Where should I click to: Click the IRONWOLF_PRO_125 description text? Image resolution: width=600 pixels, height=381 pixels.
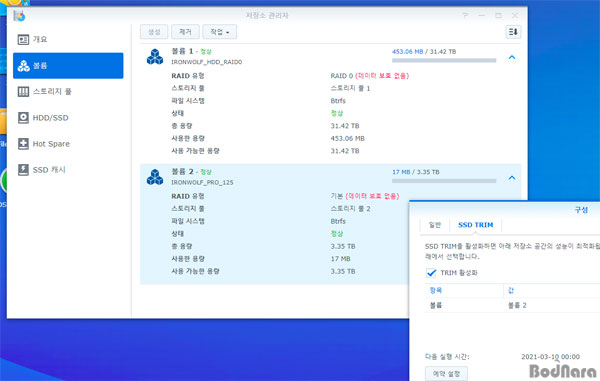click(x=202, y=182)
